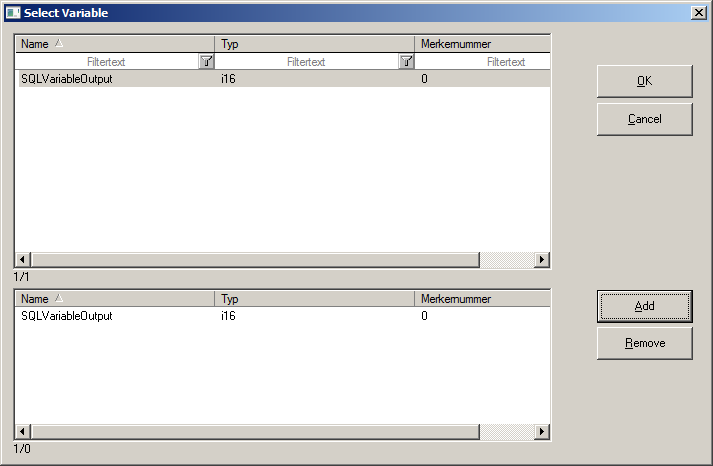Screen dimensions: 713x466
Task: Open the Typ column filter funnel icon
Action: [406, 62]
